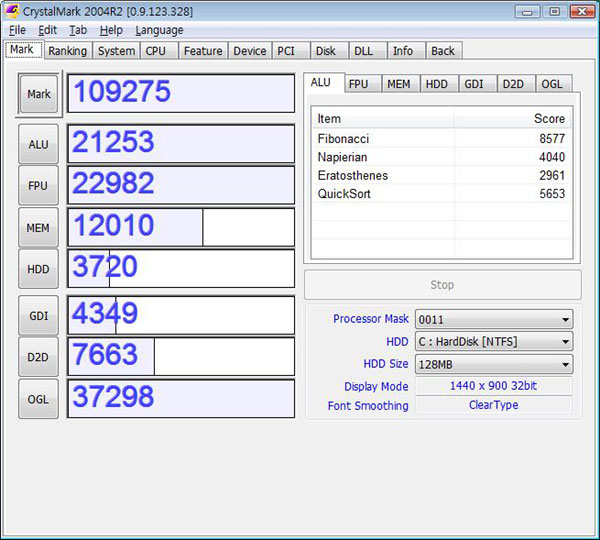Run the D2D benchmark button
600x540 pixels.
38,357
